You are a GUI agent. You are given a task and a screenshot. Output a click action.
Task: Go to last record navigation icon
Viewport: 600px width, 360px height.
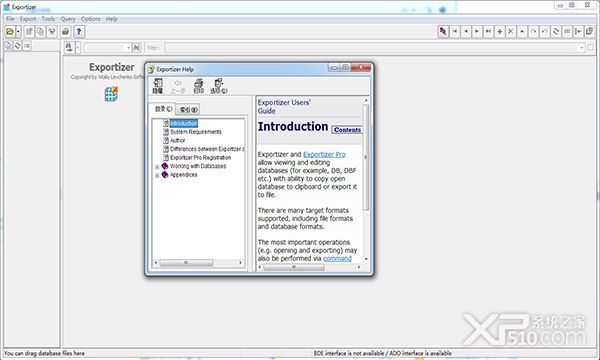[488, 31]
